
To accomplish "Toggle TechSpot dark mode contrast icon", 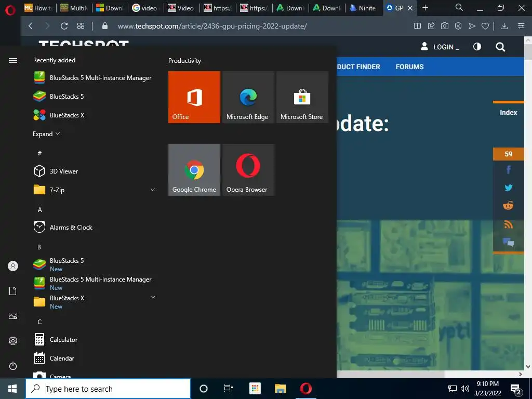I will tap(477, 46).
